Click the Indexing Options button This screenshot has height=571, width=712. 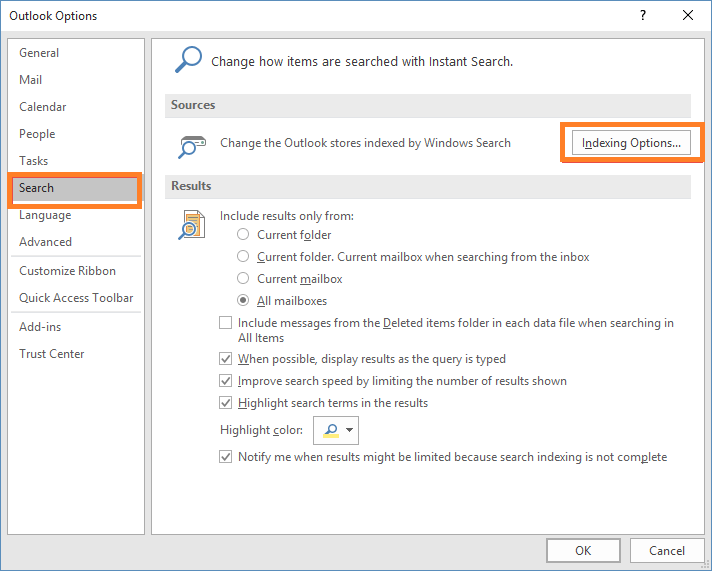pyautogui.click(x=631, y=143)
